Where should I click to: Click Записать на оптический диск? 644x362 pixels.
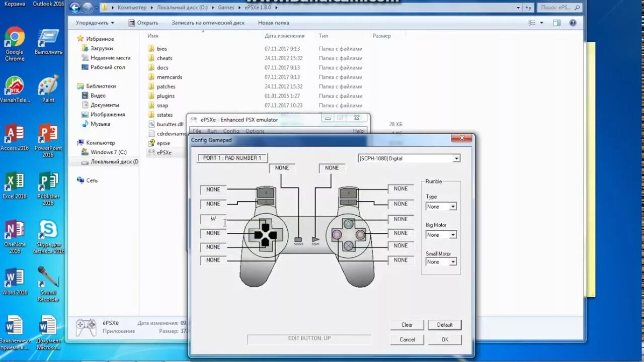208,23
